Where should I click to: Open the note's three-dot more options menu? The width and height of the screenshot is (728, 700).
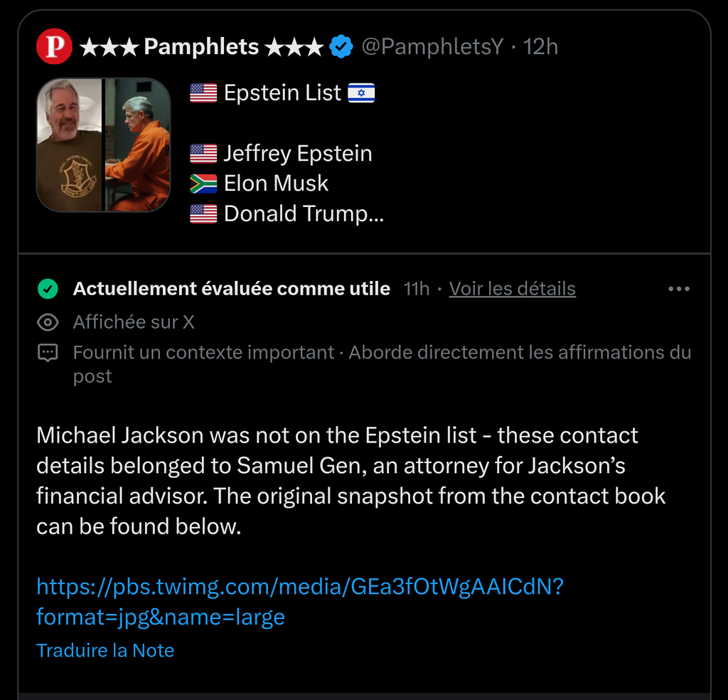pos(679,289)
